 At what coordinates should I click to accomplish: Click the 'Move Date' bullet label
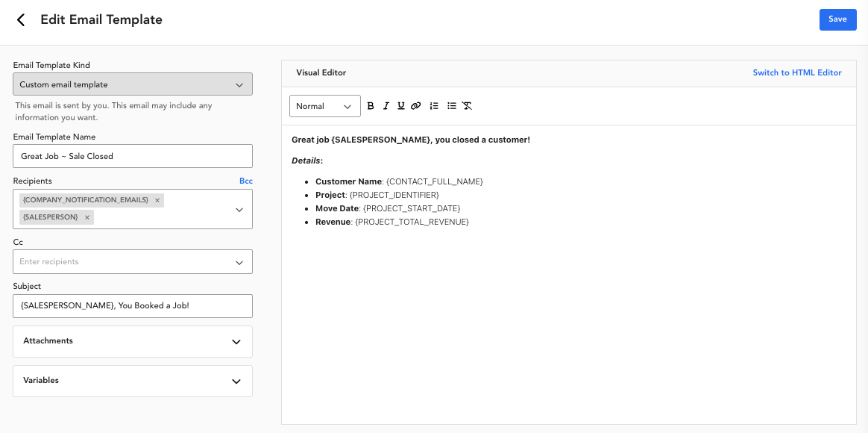pyautogui.click(x=337, y=208)
